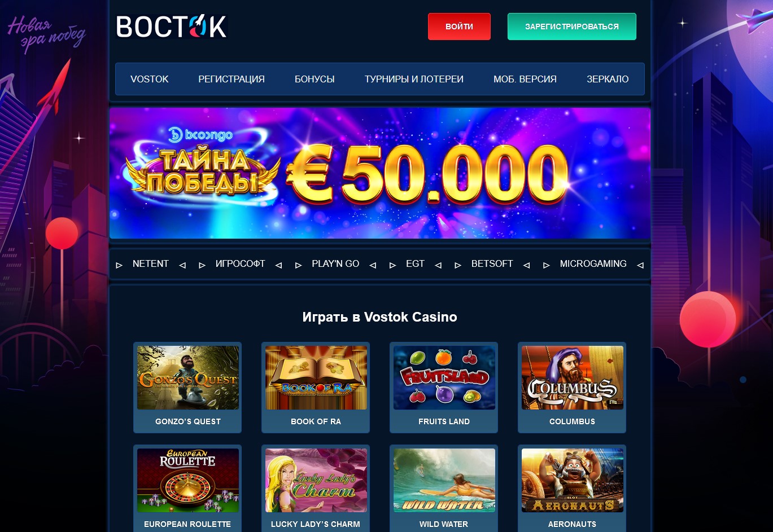Click the triangle arrow right of EGT
773x532 pixels.
pyautogui.click(x=438, y=265)
